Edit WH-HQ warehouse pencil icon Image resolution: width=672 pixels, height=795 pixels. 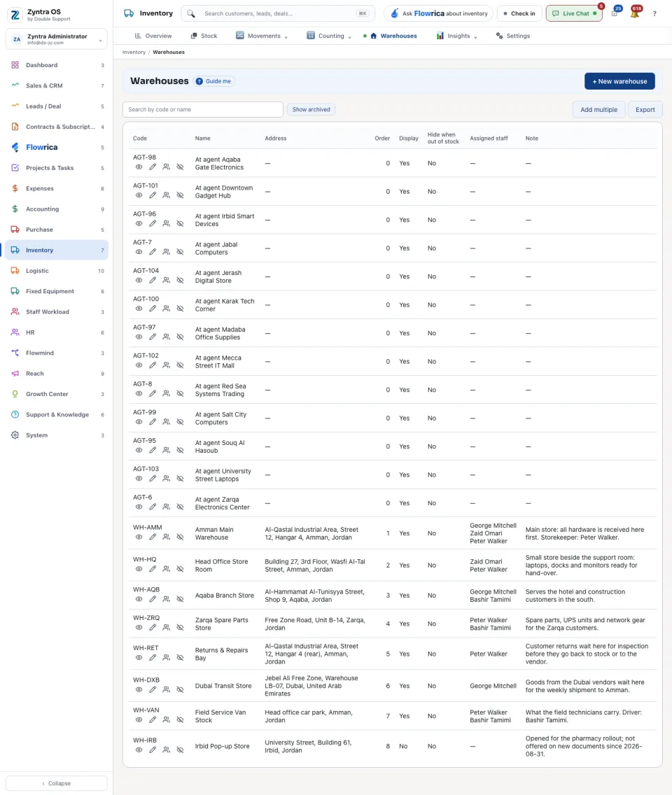pos(153,569)
